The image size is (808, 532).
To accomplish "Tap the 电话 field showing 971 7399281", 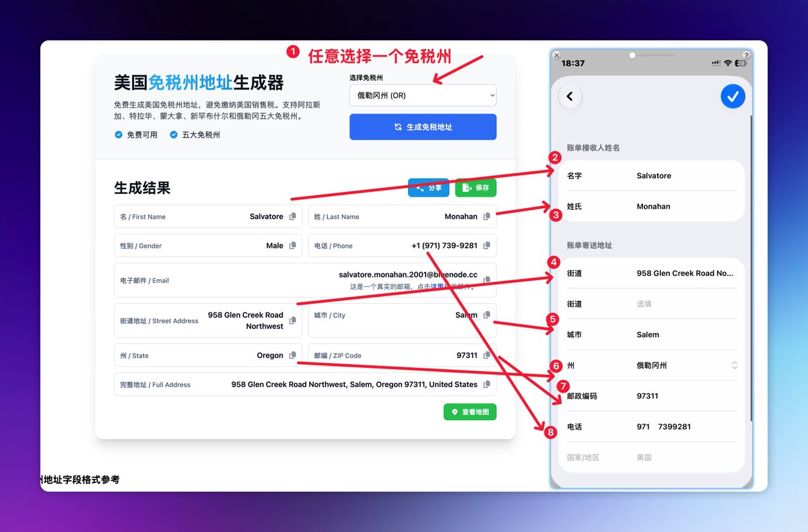I will pos(652,426).
